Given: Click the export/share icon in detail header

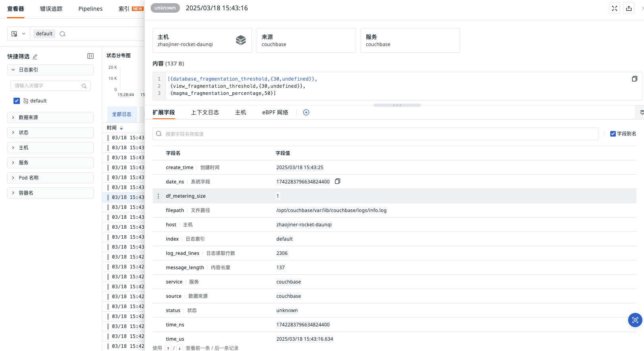Looking at the screenshot, I should click(x=629, y=8).
